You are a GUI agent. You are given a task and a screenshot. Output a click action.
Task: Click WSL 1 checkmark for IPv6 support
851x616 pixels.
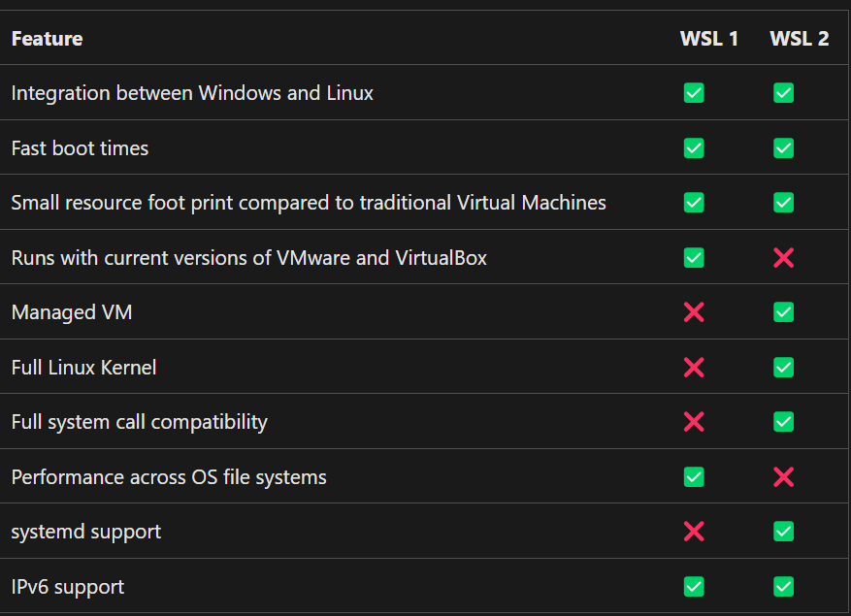(x=694, y=587)
